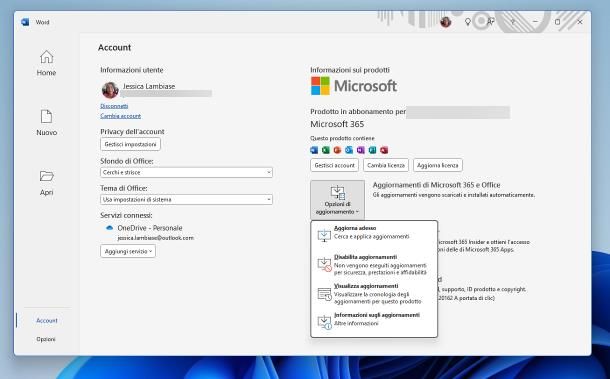Click the Access app icon in product list

[384, 150]
